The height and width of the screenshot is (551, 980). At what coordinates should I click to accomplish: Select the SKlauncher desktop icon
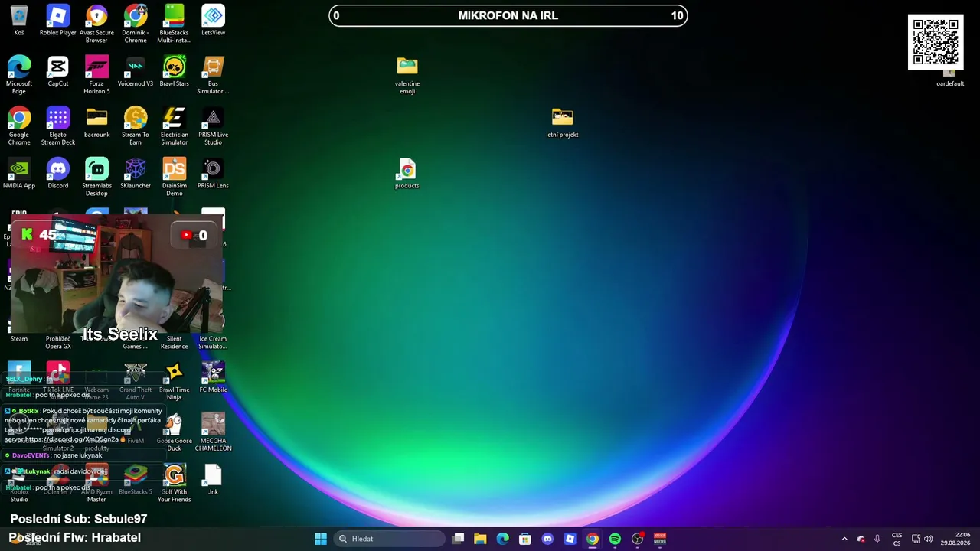point(136,174)
